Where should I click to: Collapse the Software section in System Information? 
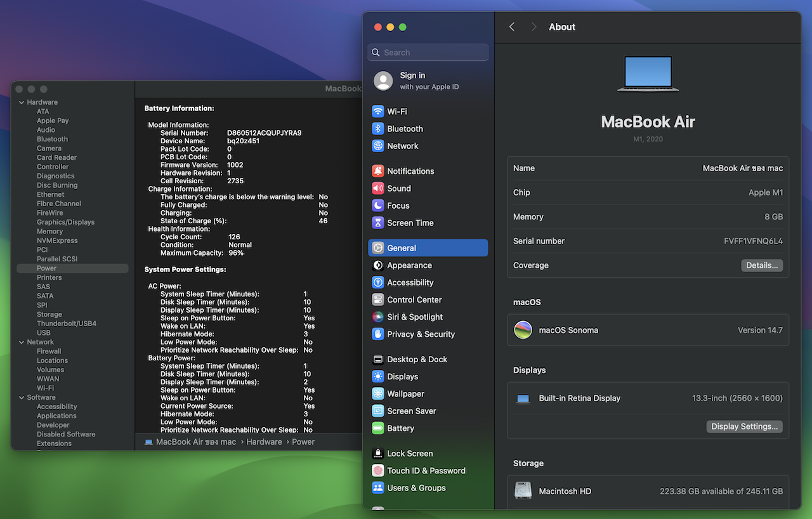22,397
